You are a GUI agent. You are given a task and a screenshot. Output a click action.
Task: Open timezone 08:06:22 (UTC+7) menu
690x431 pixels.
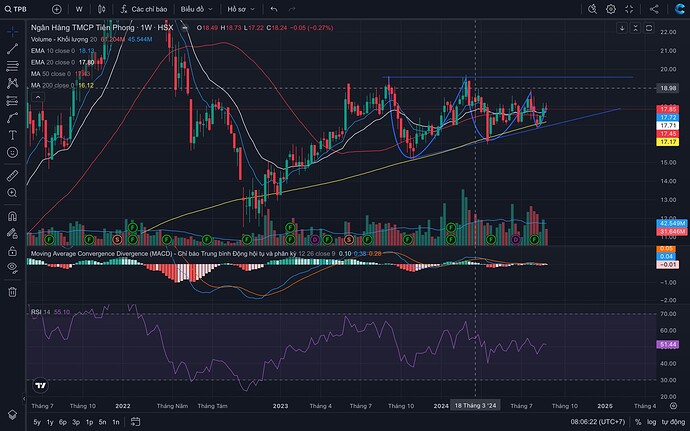coord(598,422)
